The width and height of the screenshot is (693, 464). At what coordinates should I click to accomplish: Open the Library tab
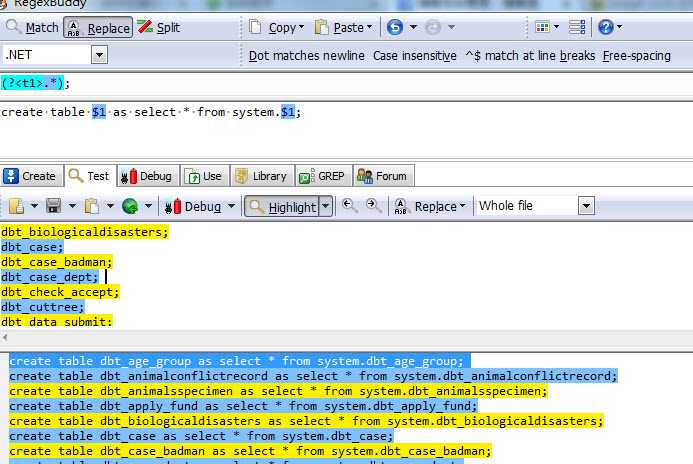pos(262,176)
